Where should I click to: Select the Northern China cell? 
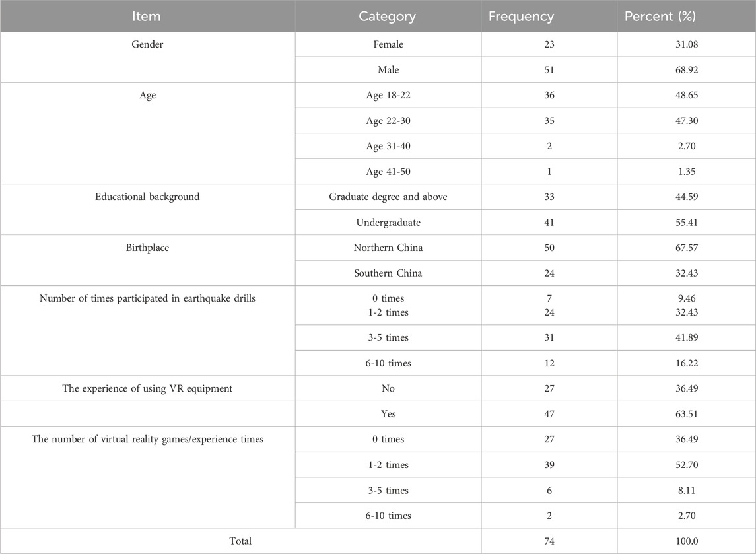(x=387, y=248)
